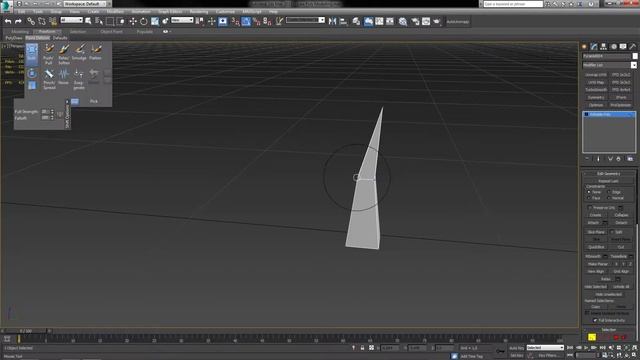
Task: Enable the Split checkbox beside Slice Plane
Action: (x=612, y=232)
